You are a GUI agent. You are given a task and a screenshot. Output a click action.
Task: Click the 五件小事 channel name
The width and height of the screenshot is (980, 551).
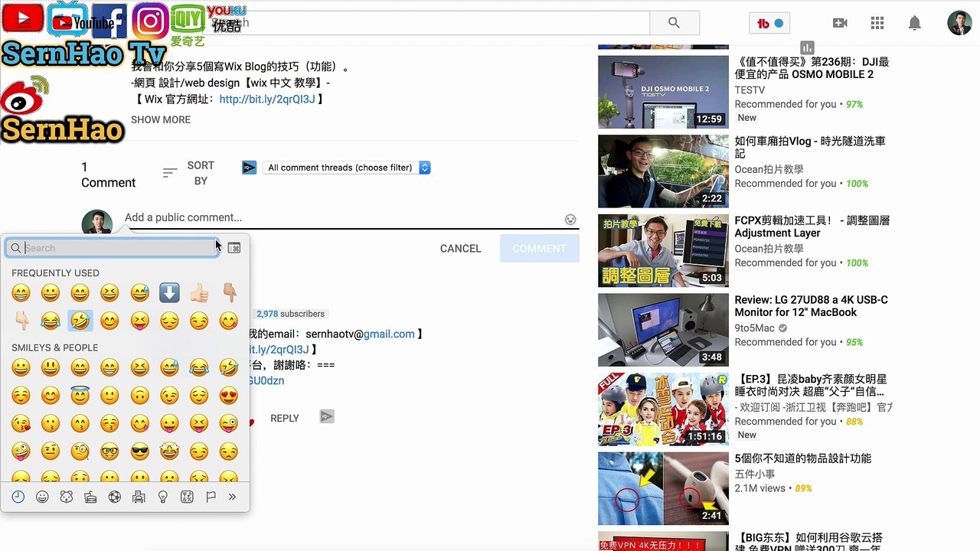[x=756, y=474]
